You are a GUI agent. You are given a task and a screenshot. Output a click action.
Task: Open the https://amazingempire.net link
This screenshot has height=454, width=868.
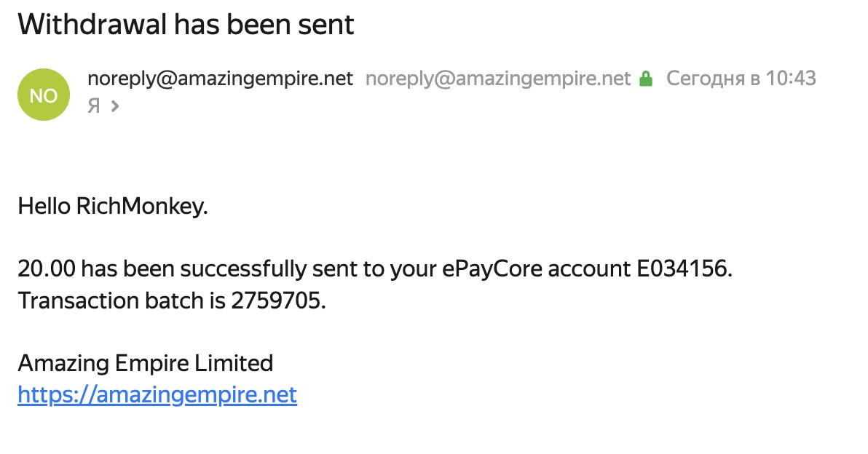[x=157, y=395]
